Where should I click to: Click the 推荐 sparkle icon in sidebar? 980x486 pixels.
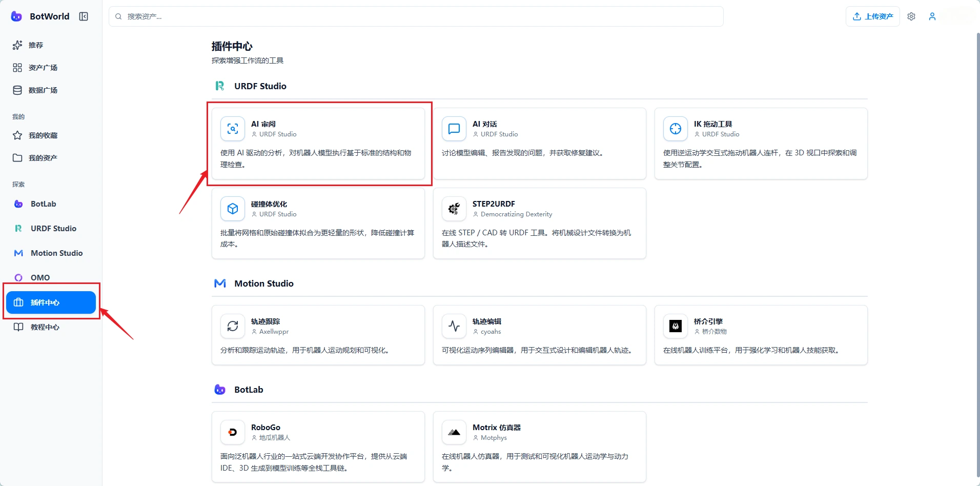click(x=17, y=45)
